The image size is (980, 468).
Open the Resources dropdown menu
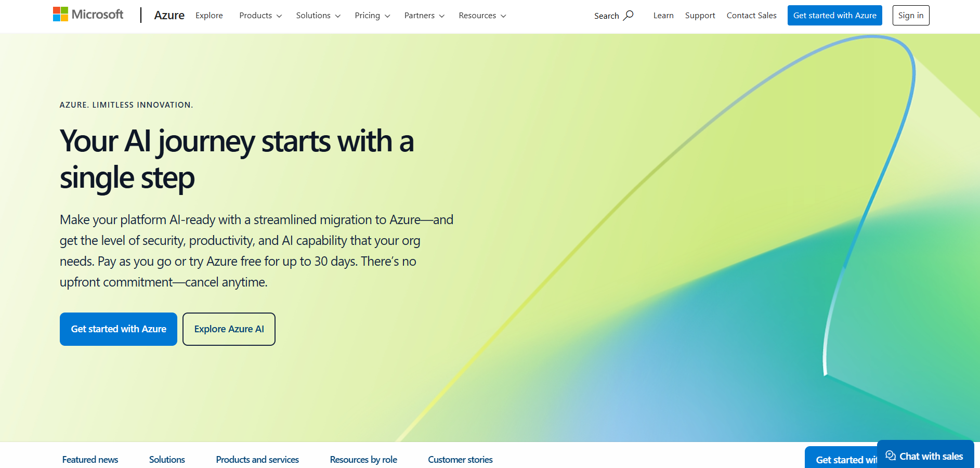coord(482,16)
